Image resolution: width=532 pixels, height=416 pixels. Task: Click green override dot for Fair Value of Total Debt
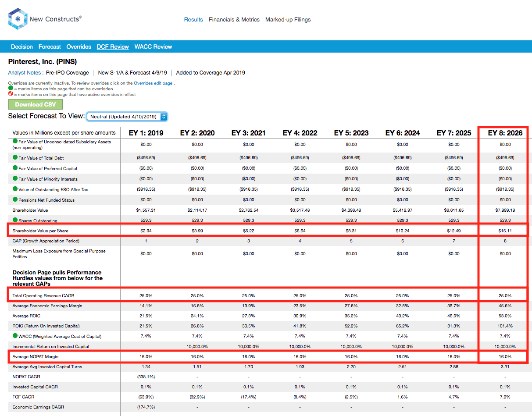pyautogui.click(x=15, y=157)
